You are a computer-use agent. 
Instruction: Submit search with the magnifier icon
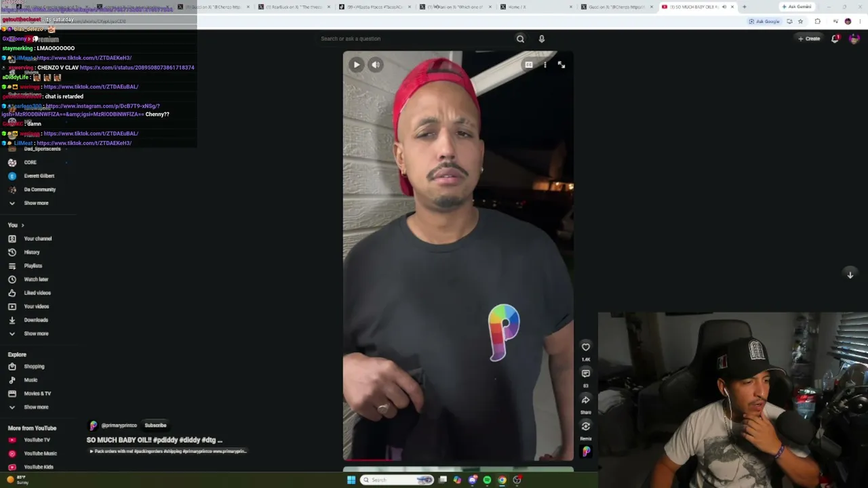click(x=520, y=39)
